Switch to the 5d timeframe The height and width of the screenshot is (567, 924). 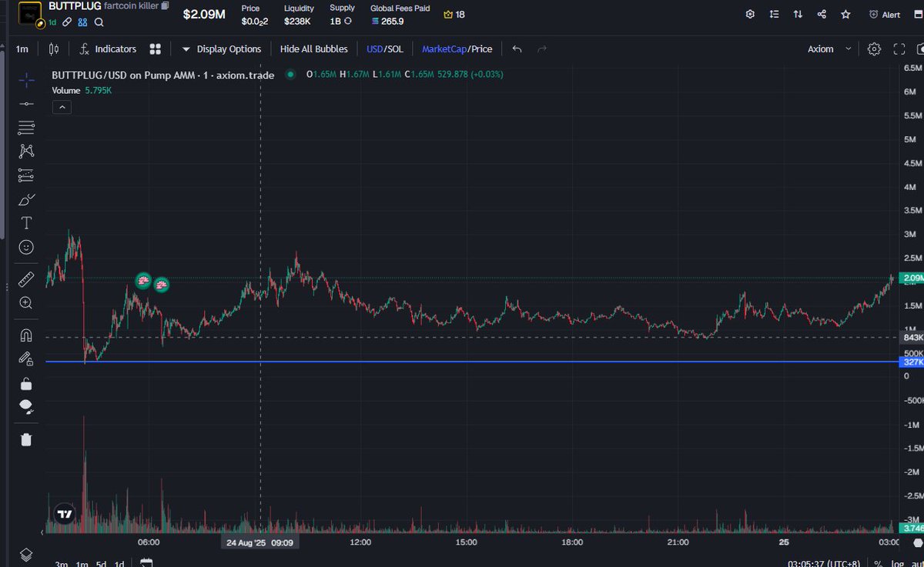102,564
